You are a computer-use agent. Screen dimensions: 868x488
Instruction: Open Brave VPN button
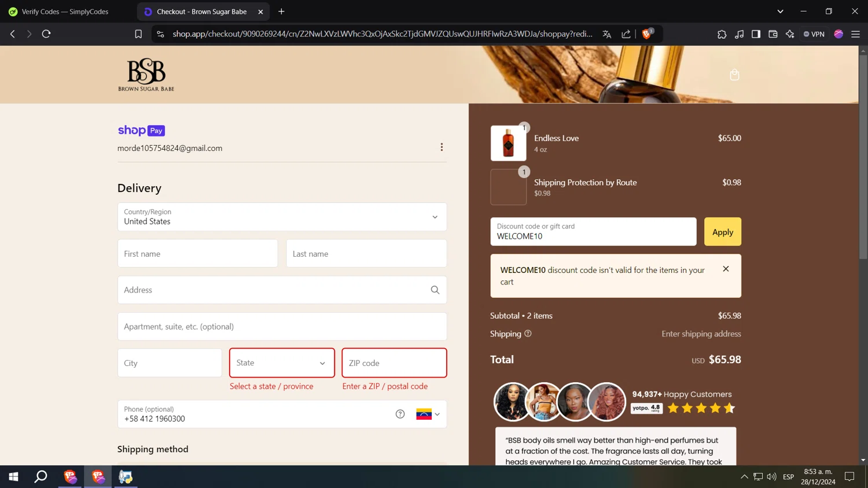814,34
